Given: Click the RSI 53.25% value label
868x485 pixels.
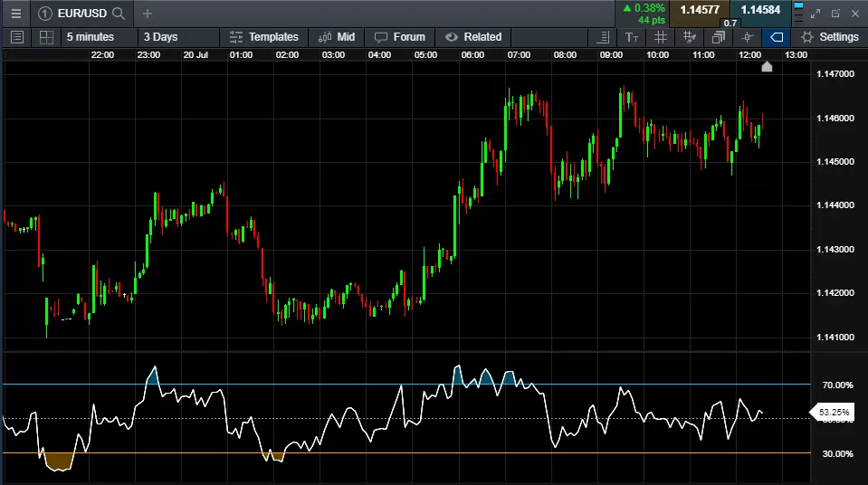Looking at the screenshot, I should (x=834, y=412).
